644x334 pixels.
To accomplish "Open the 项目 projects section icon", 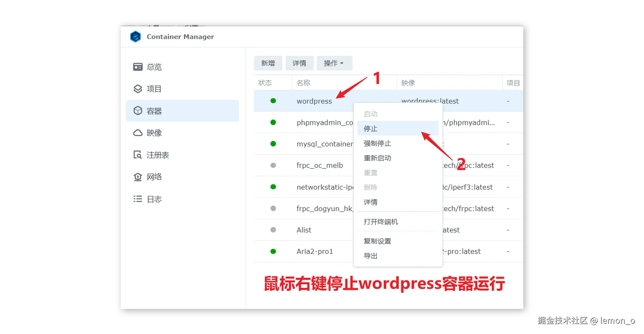I will pyautogui.click(x=138, y=88).
